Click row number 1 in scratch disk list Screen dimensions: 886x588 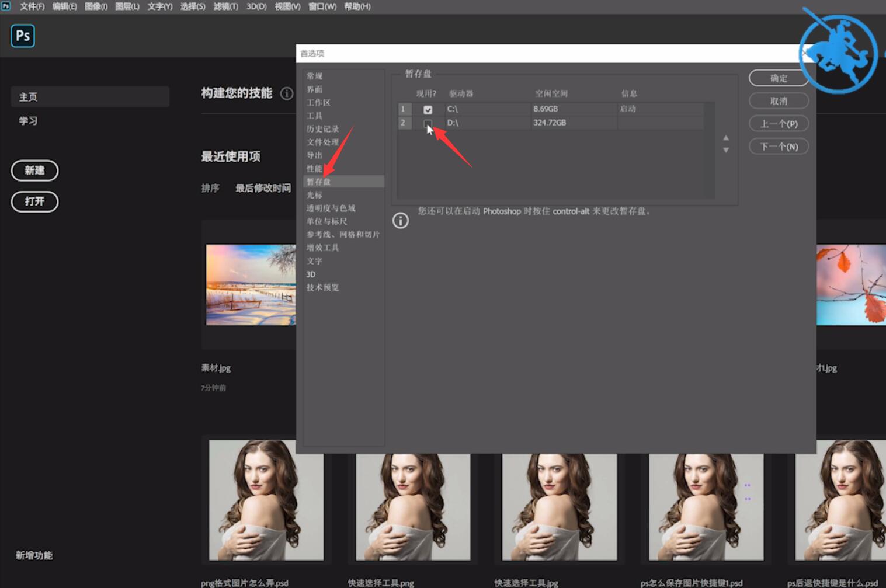coord(404,109)
